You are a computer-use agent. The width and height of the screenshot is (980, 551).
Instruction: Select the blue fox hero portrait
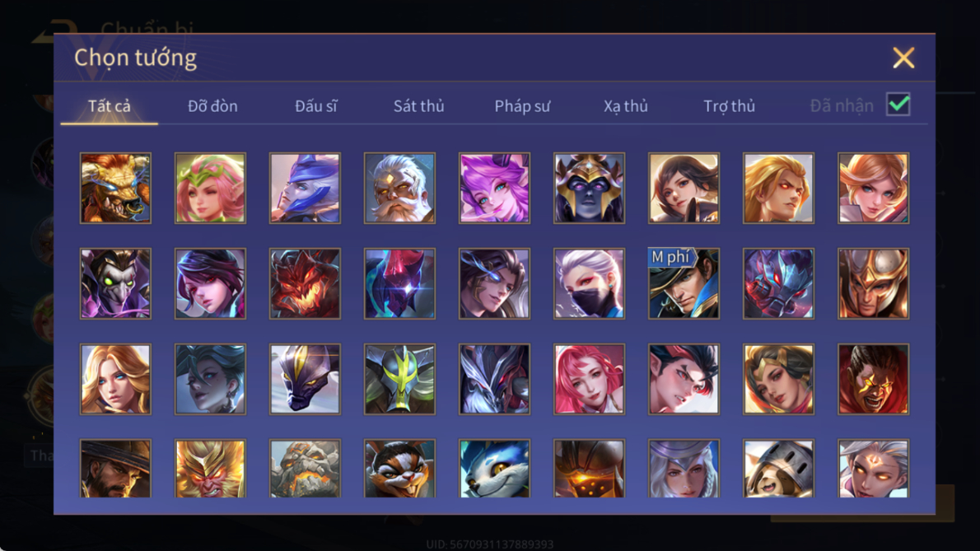click(494, 469)
